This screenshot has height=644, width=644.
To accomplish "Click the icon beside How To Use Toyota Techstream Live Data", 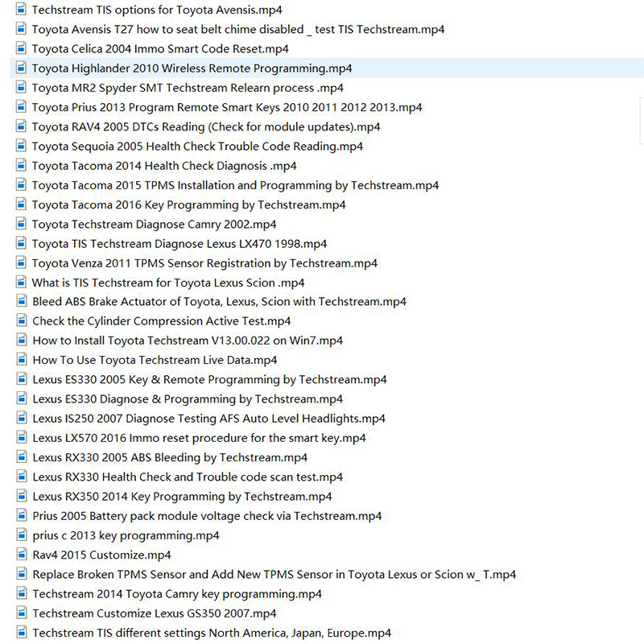I will coord(21,360).
